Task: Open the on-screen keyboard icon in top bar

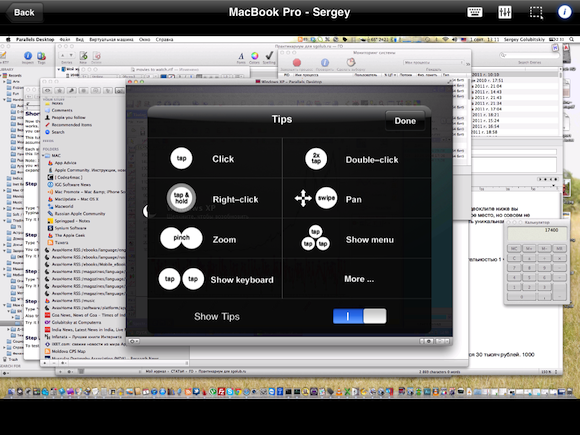Action: [475, 12]
